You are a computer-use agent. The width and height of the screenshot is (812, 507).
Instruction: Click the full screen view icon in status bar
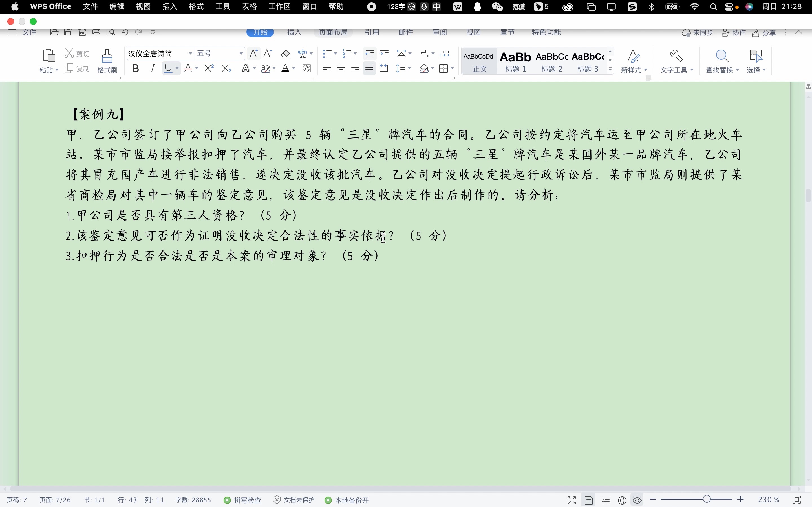pos(572,500)
